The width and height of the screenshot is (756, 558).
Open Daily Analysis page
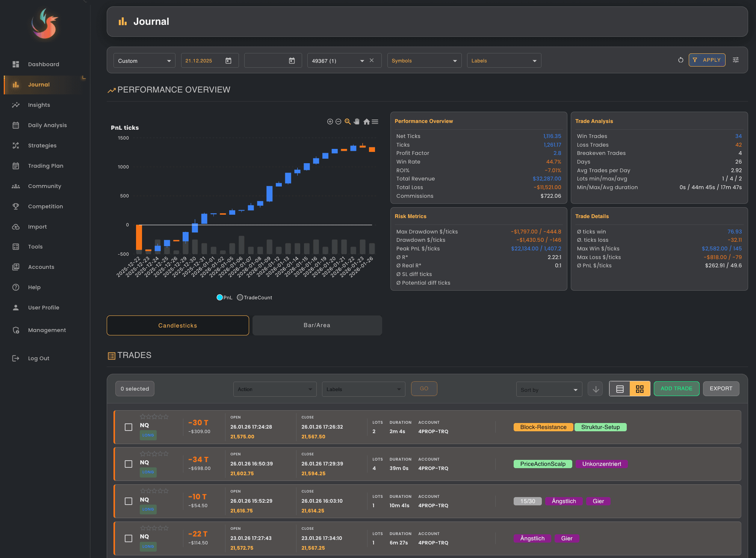click(x=47, y=125)
